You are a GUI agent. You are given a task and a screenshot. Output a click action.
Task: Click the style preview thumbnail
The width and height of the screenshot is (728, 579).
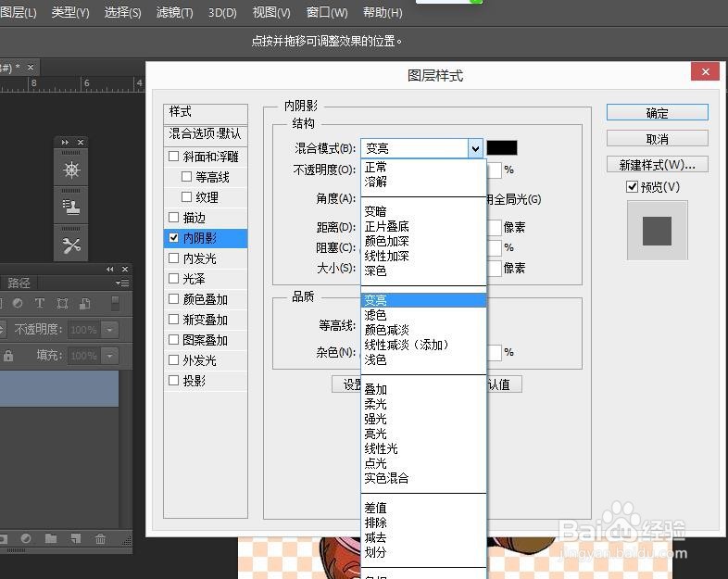(x=657, y=231)
